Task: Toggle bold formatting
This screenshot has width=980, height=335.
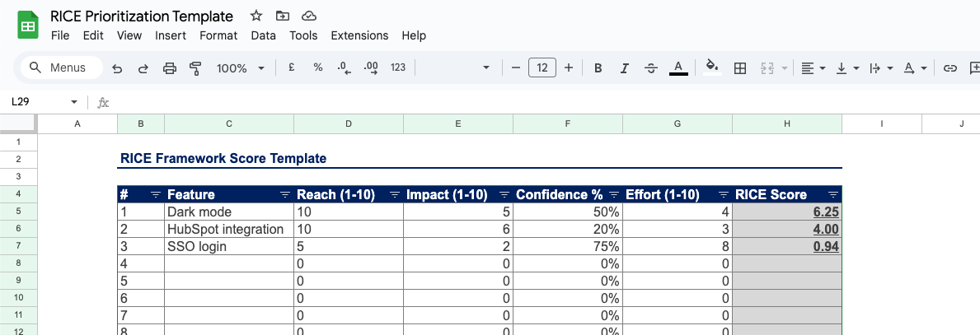Action: pos(598,68)
